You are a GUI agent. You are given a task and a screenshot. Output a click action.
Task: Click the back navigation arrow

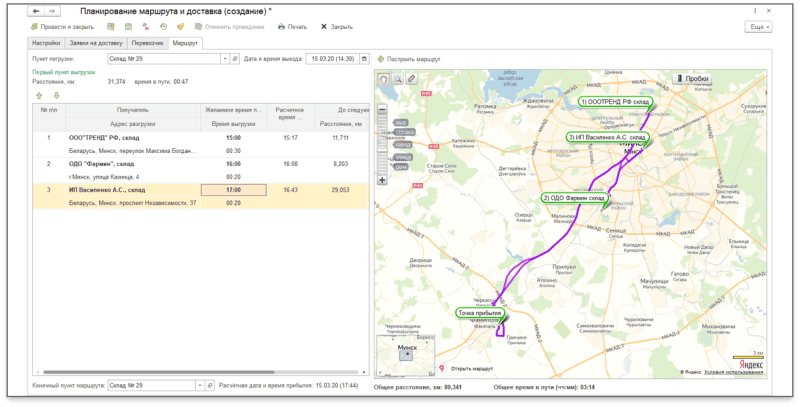click(x=36, y=11)
